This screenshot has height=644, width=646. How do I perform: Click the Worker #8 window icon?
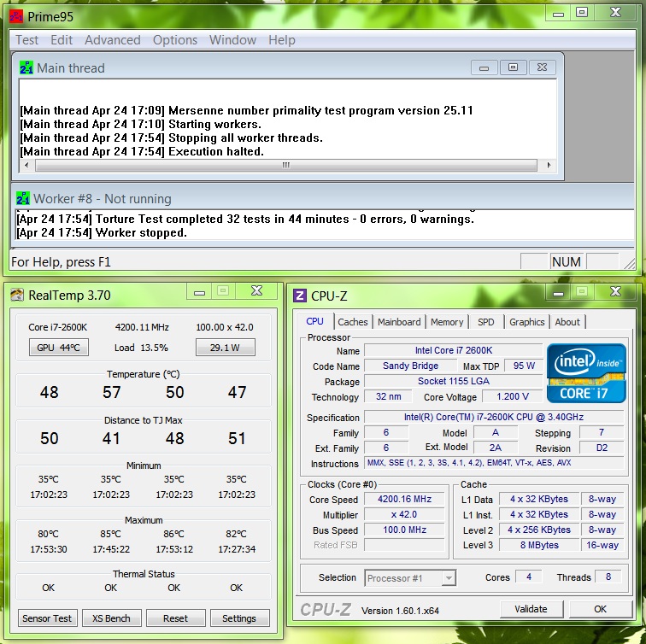click(23, 198)
